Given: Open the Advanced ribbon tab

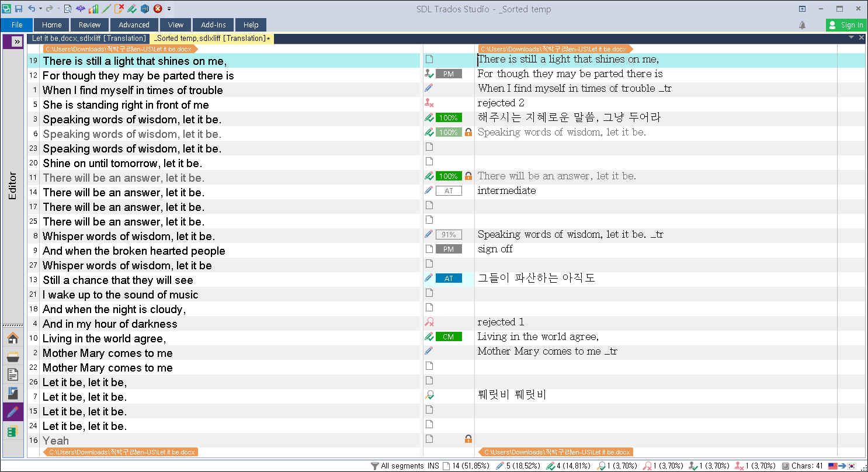Looking at the screenshot, I should pyautogui.click(x=134, y=25).
